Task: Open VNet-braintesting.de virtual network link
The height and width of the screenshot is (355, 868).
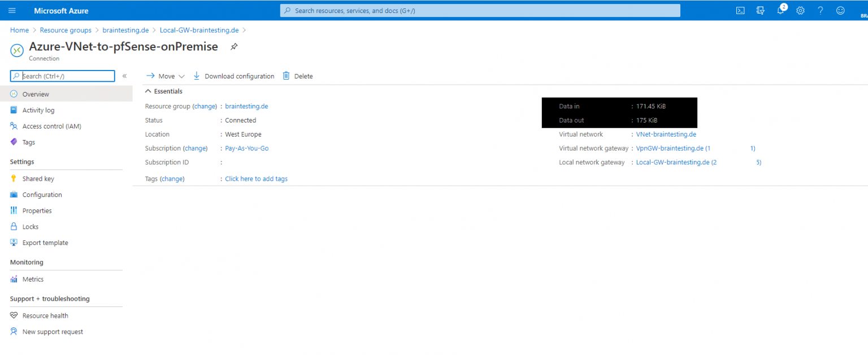Action: (666, 134)
